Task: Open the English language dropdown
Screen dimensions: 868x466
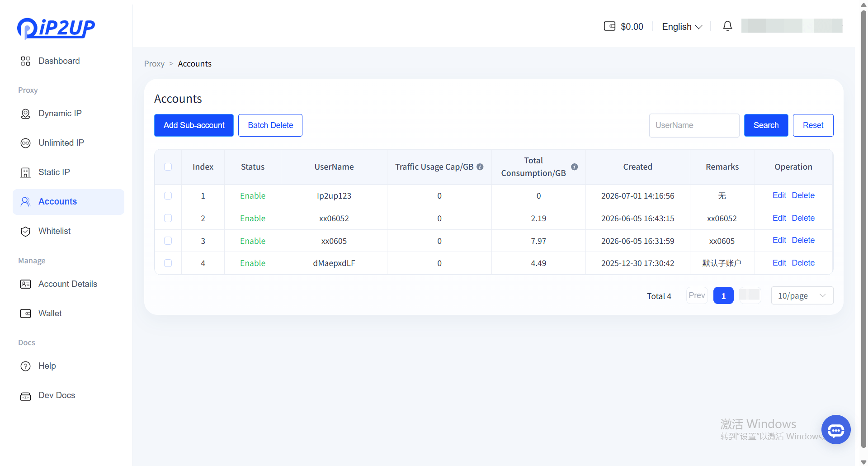Action: [682, 27]
